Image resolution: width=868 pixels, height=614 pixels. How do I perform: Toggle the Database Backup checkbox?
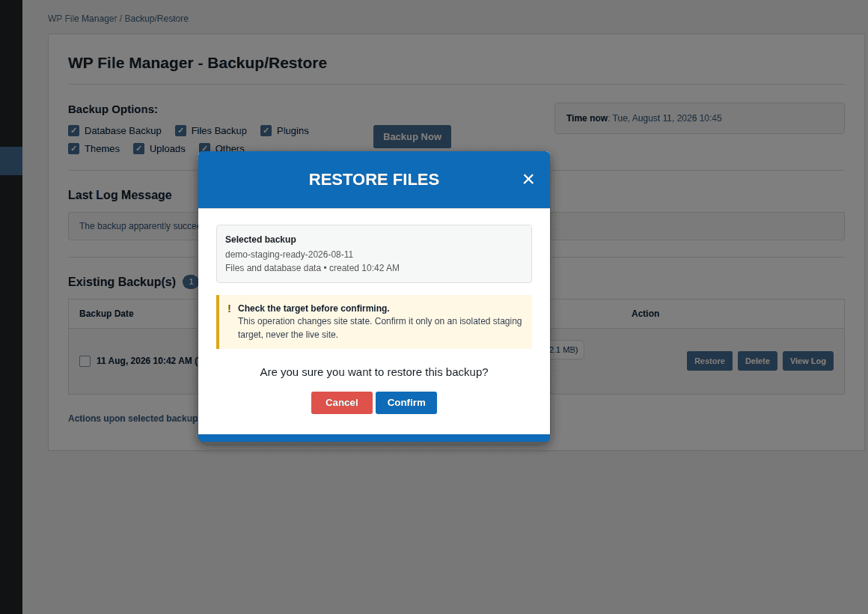coord(73,131)
